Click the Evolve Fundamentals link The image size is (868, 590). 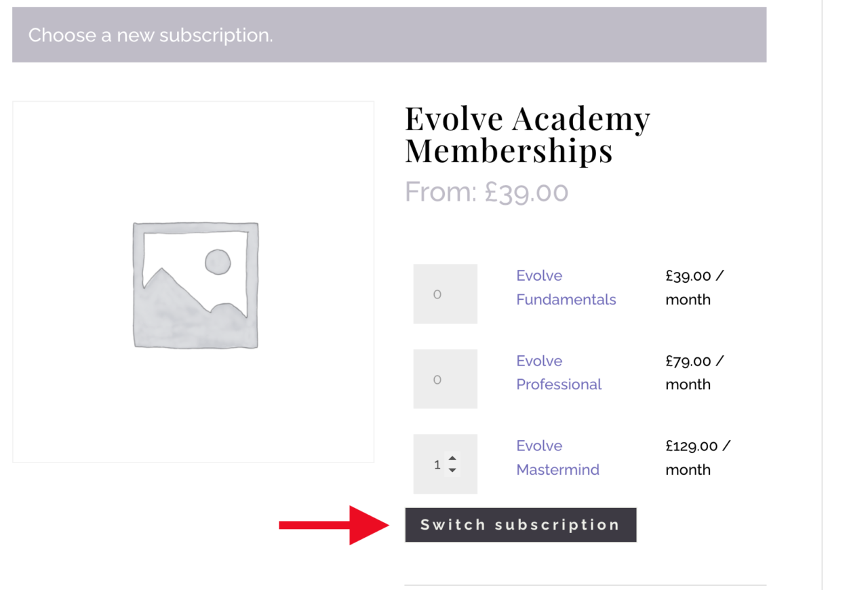[x=566, y=288]
